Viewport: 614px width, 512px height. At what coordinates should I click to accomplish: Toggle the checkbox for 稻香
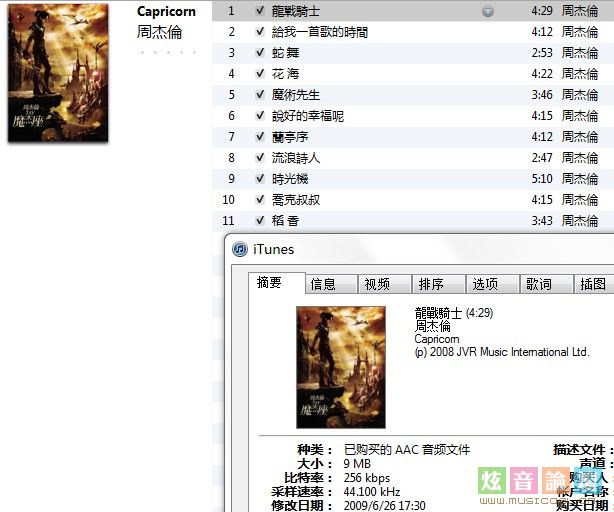click(x=260, y=220)
